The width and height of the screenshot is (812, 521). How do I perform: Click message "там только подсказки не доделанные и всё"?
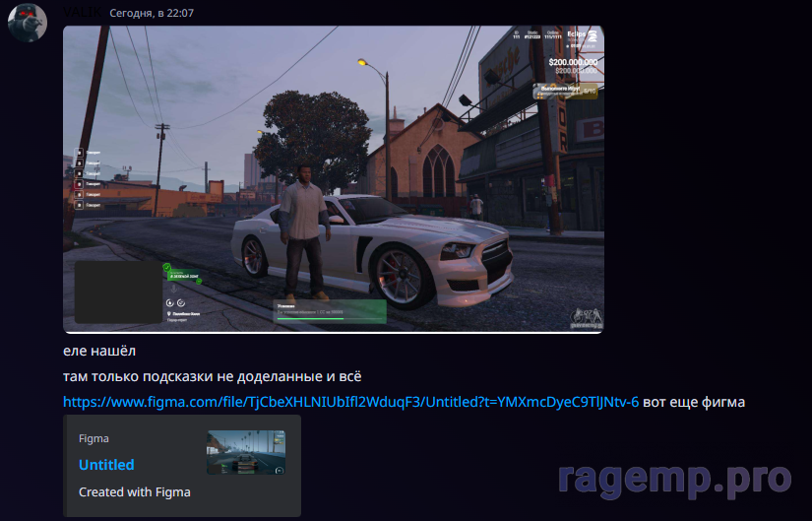213,376
